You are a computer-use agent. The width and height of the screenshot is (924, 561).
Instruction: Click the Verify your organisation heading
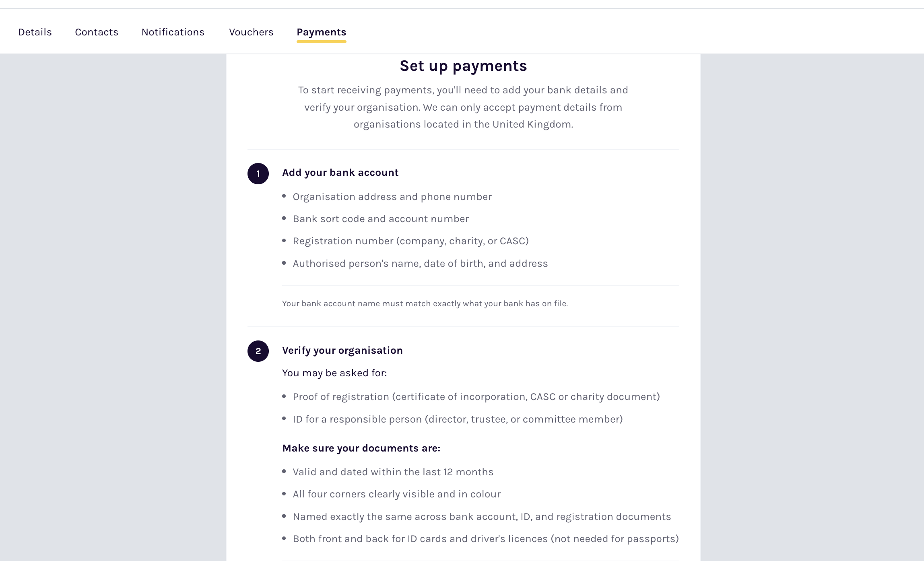(x=342, y=351)
